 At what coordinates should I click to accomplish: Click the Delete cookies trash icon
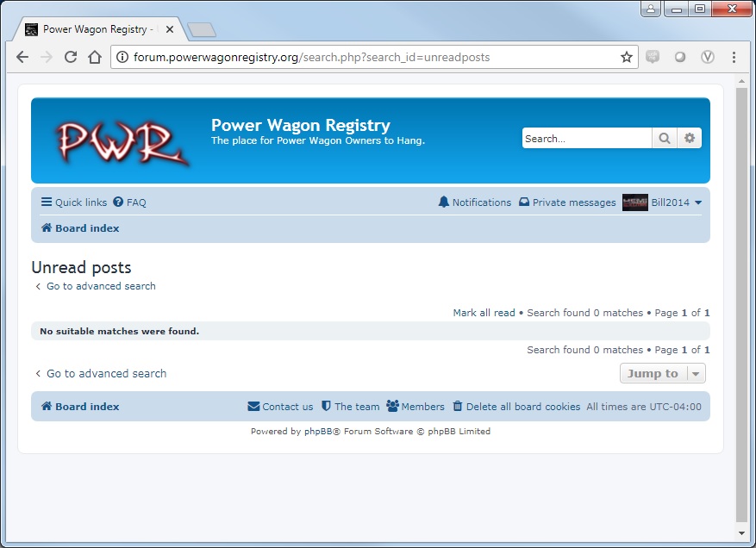[457, 406]
